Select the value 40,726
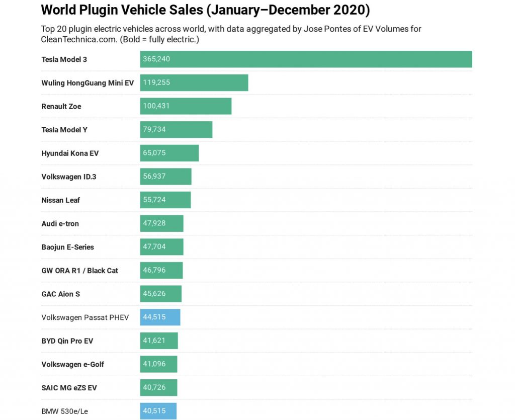 pyautogui.click(x=154, y=387)
